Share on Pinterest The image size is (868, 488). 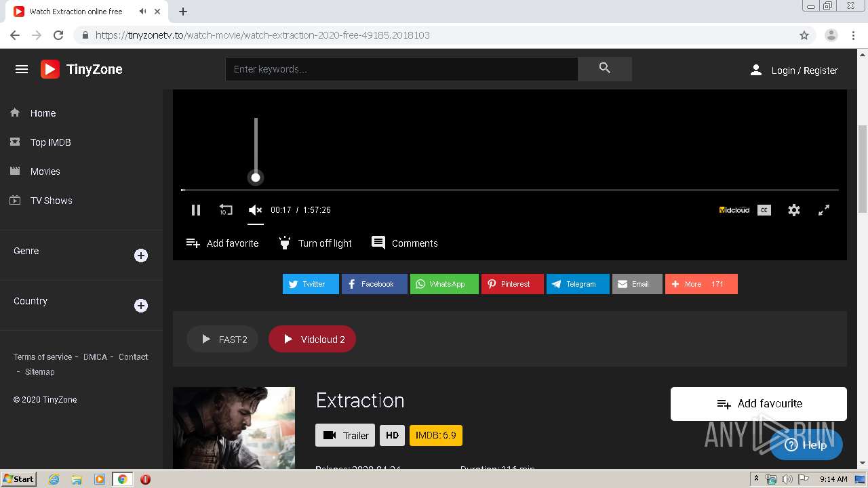click(x=513, y=284)
